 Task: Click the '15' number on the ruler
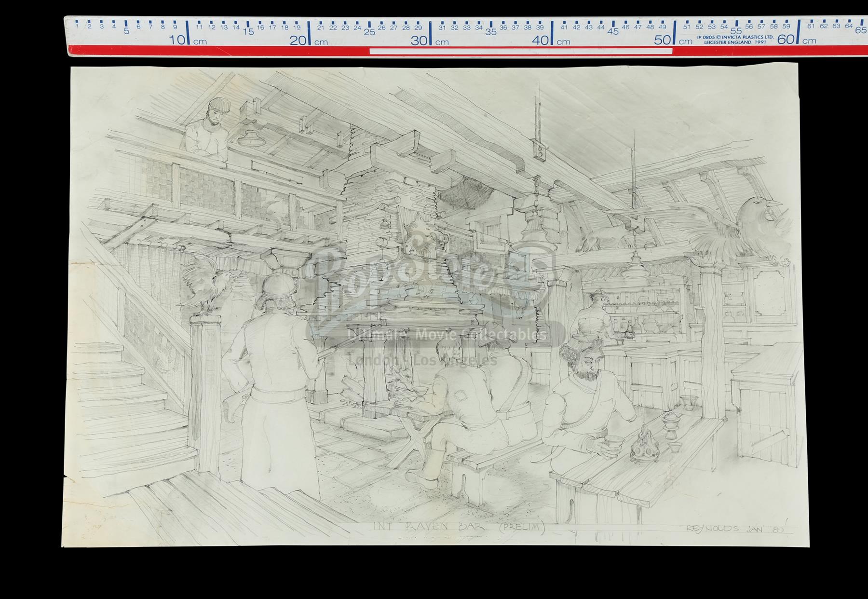(x=248, y=32)
